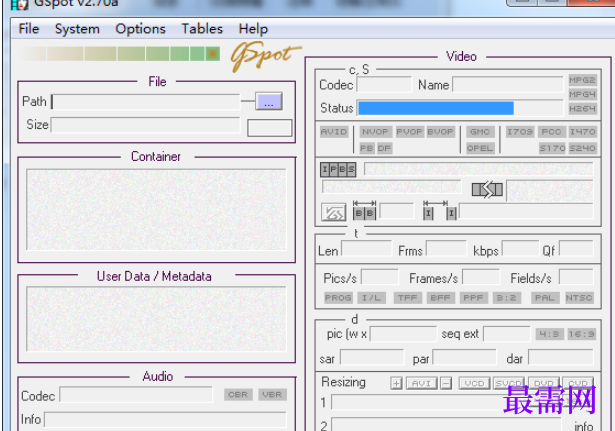Open the Help menu

[253, 29]
